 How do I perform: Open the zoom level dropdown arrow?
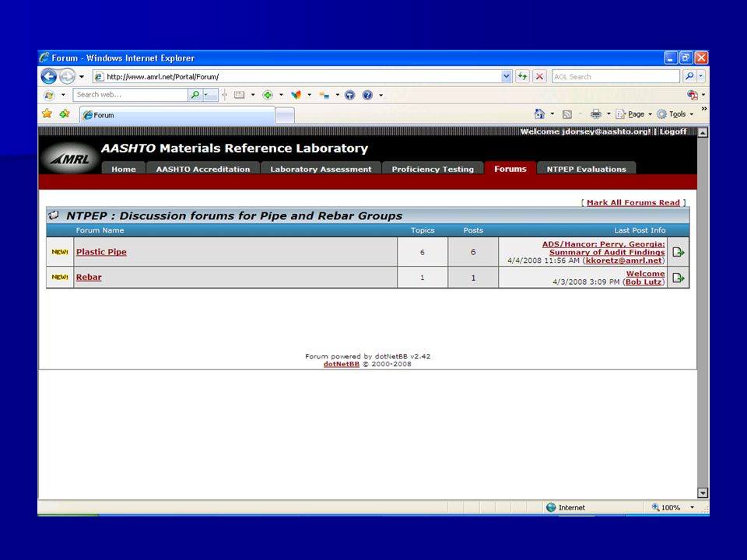click(693, 508)
